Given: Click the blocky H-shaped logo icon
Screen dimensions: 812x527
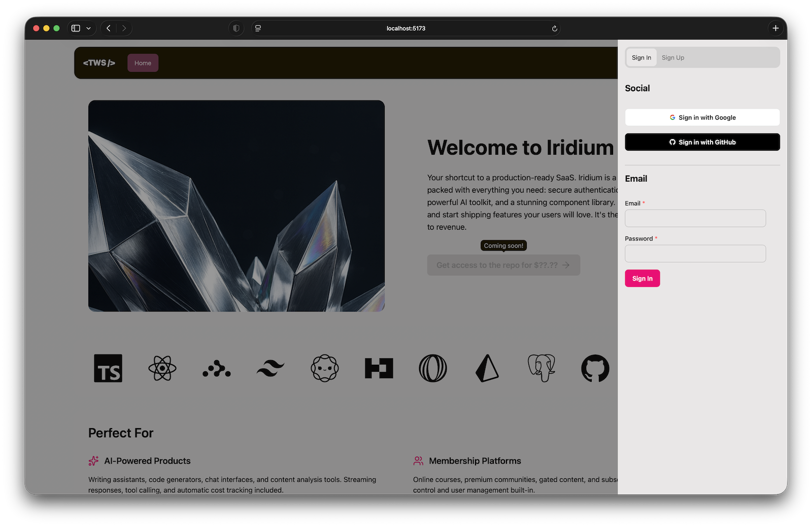Looking at the screenshot, I should coord(379,368).
